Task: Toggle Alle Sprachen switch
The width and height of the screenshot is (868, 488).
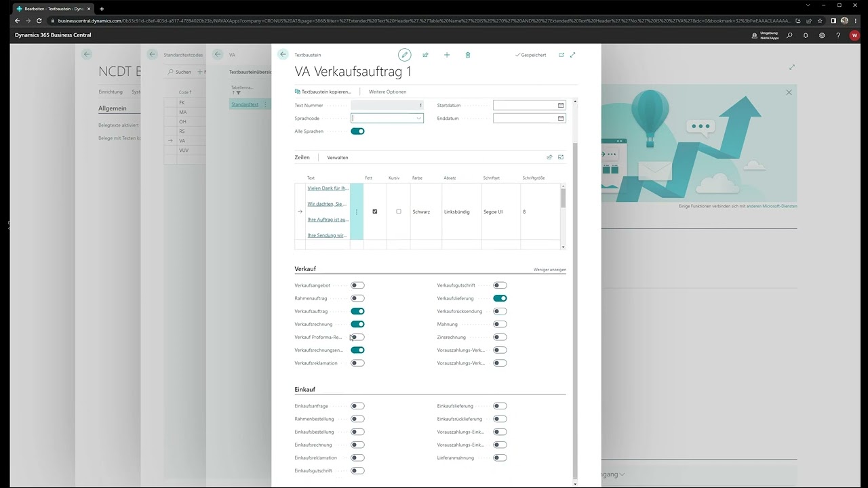Action: click(357, 131)
